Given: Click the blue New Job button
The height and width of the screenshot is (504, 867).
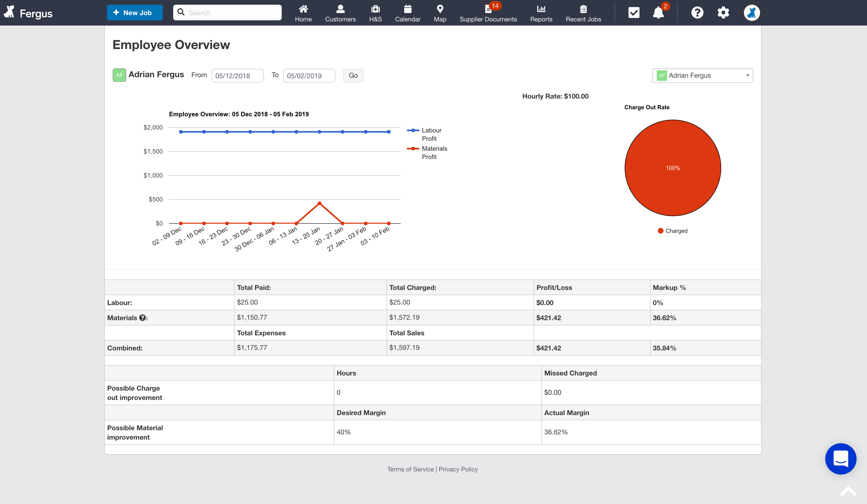Looking at the screenshot, I should coord(135,13).
